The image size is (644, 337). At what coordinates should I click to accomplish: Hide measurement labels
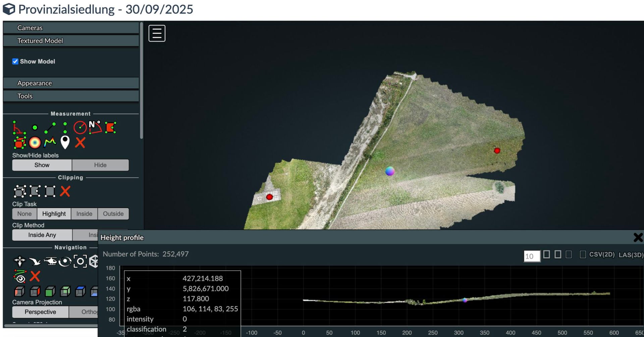click(100, 165)
